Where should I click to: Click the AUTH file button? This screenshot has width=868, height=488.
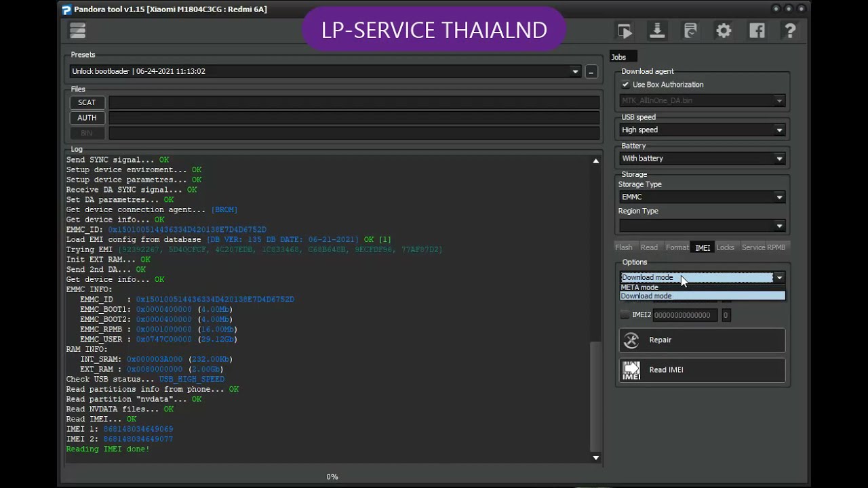click(x=87, y=117)
